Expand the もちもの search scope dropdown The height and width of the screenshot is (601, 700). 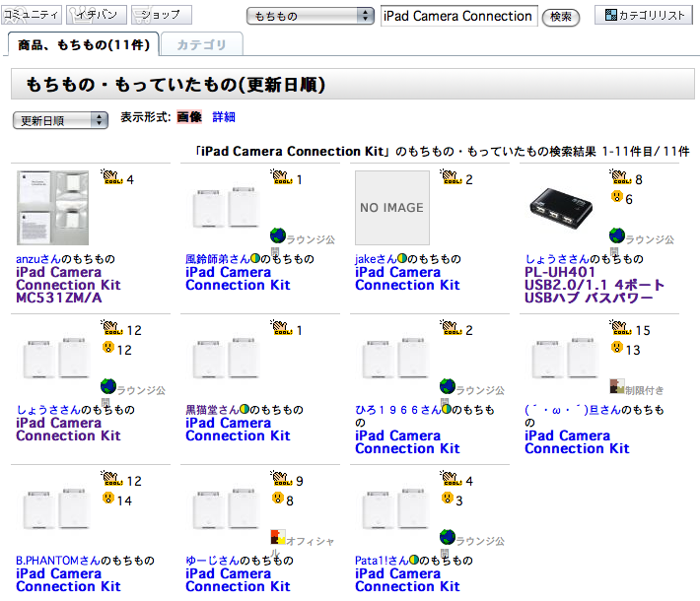311,16
